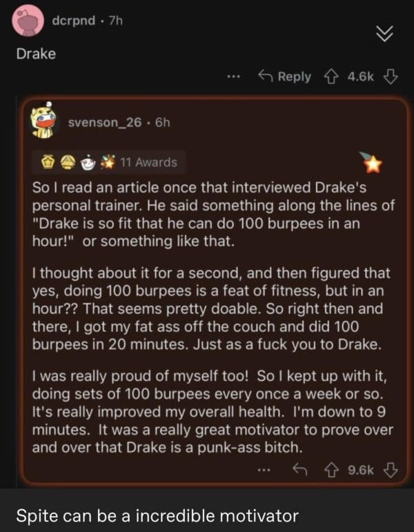Upvote the dcrpnd "Drake" comment
Screen dimensions: 414x532
point(337,77)
